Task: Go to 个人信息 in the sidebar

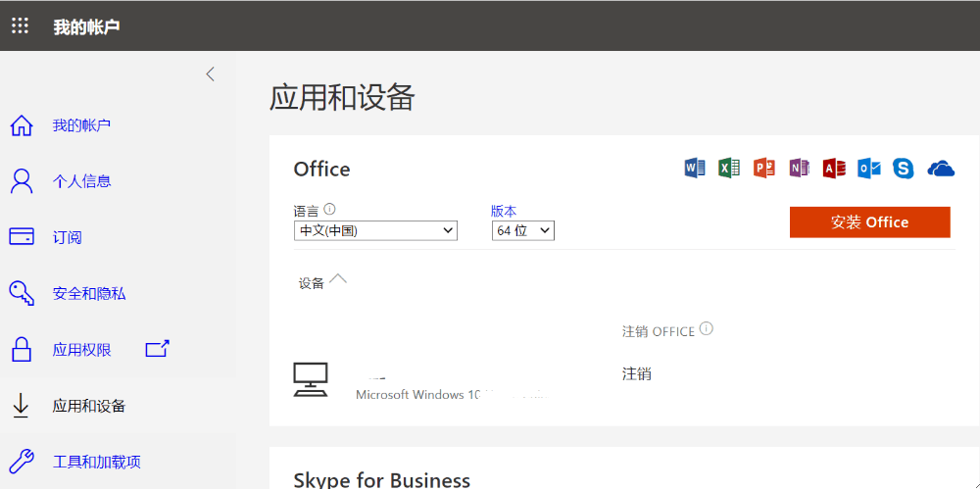Action: tap(81, 181)
